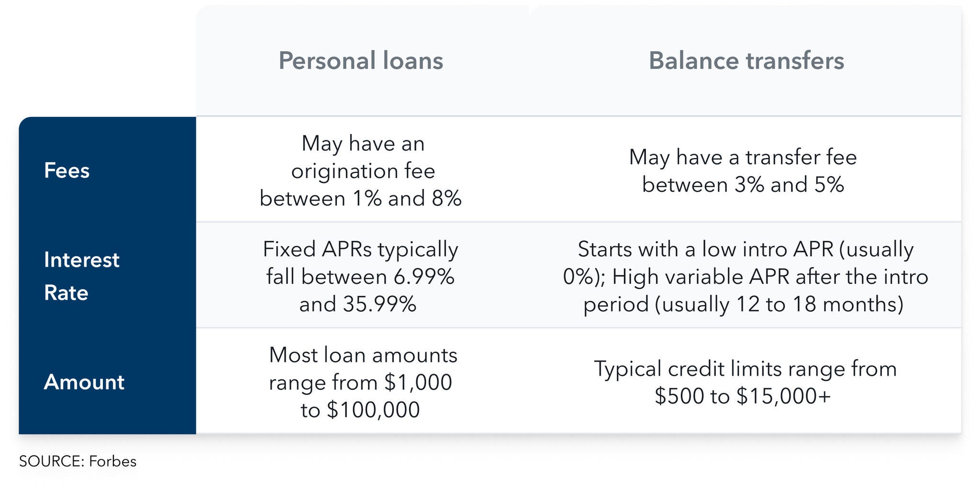This screenshot has height=498, width=980.
Task: Click the low intro APR description cell
Action: point(746,276)
